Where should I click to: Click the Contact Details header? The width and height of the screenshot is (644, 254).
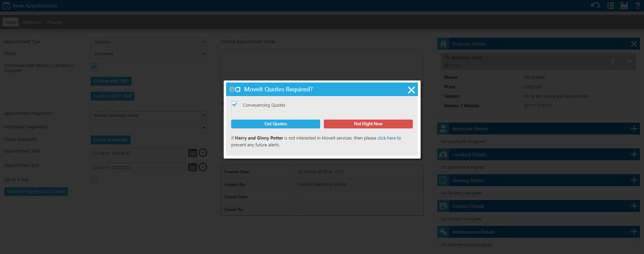pyautogui.click(x=538, y=206)
